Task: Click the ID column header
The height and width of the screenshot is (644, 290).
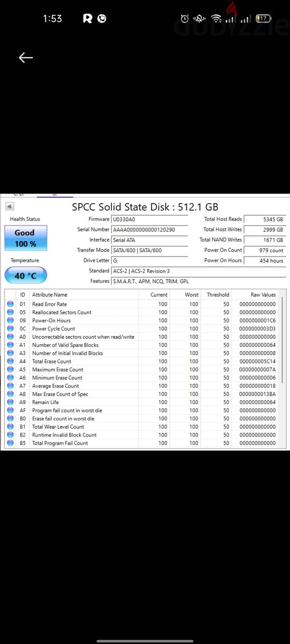Action: pos(22,295)
